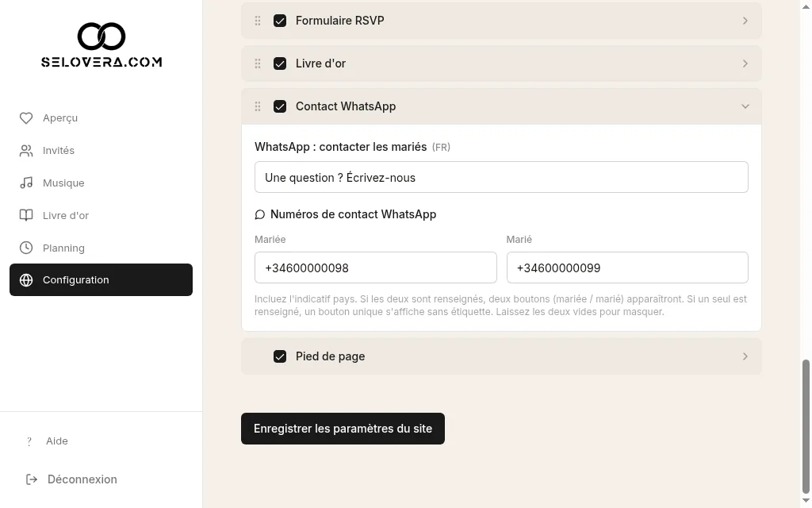
Task: Click the Selovera interlocking rings logo
Action: coord(101,37)
